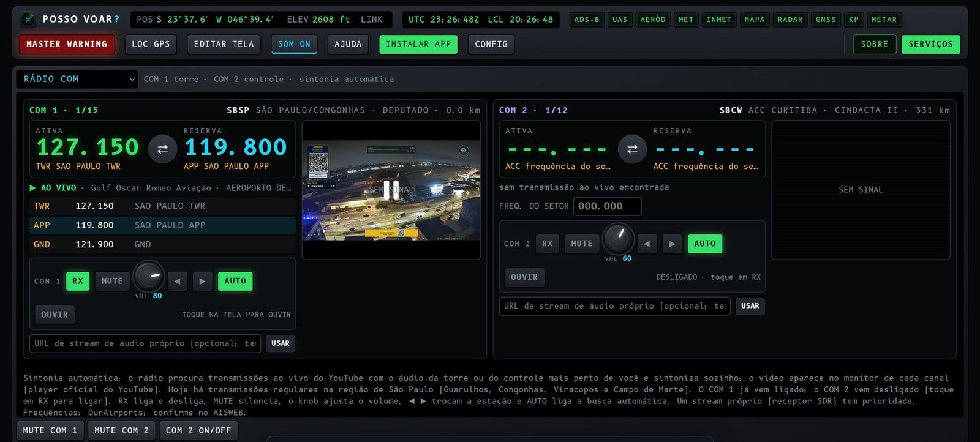Viewport: 980px width, 442px height.
Task: Swap COM 2 active and reserve frequencies
Action: click(x=633, y=149)
